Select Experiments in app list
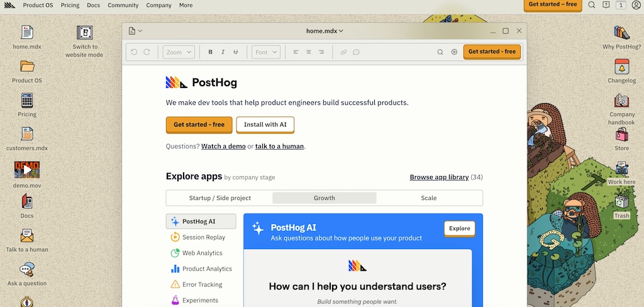 click(x=201, y=301)
